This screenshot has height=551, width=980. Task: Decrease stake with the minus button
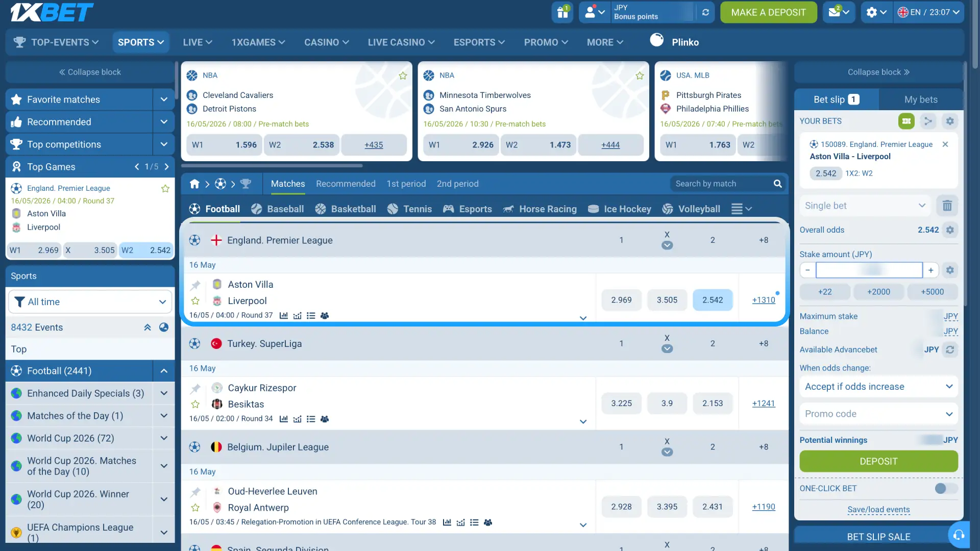coord(807,270)
